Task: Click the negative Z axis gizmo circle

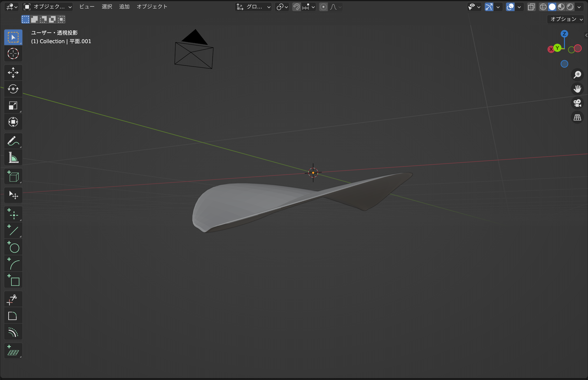Action: pyautogui.click(x=564, y=64)
